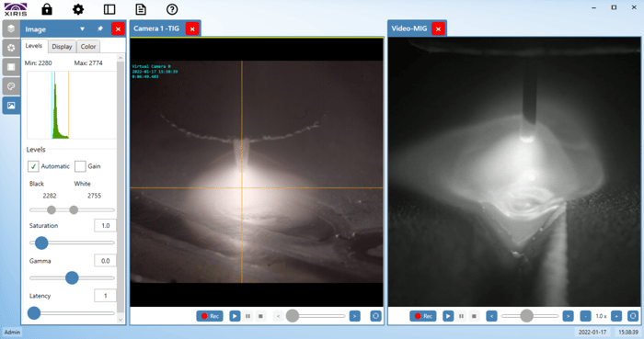Viewport: 644px width, 339px height.
Task: Expand the Image panel dropdown arrow
Action: click(x=82, y=28)
